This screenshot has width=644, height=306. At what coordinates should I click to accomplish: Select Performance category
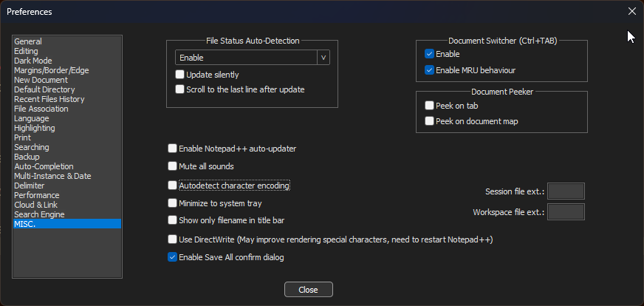pyautogui.click(x=67, y=195)
